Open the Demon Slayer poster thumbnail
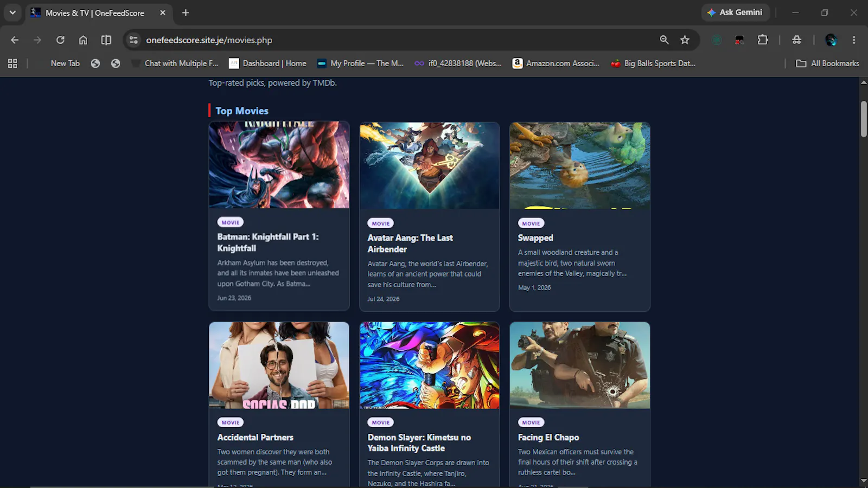Screen dimensions: 868x488 point(430,365)
